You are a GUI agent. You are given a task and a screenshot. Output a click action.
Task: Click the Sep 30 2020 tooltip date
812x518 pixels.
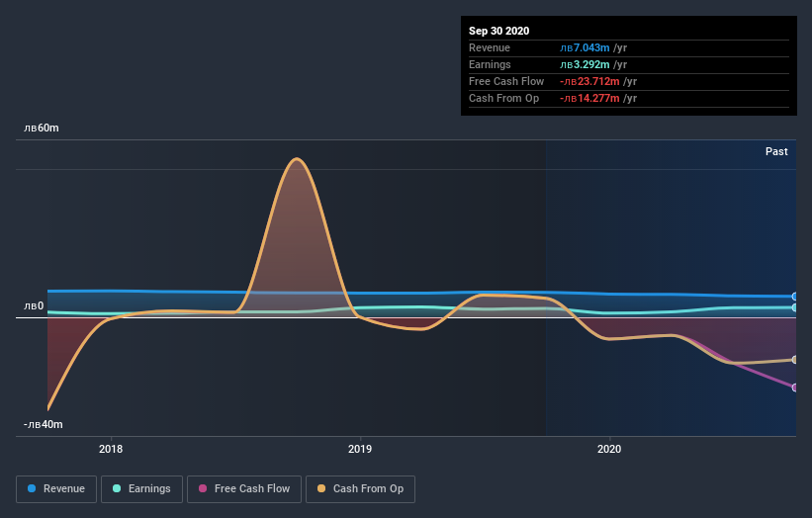click(x=498, y=31)
